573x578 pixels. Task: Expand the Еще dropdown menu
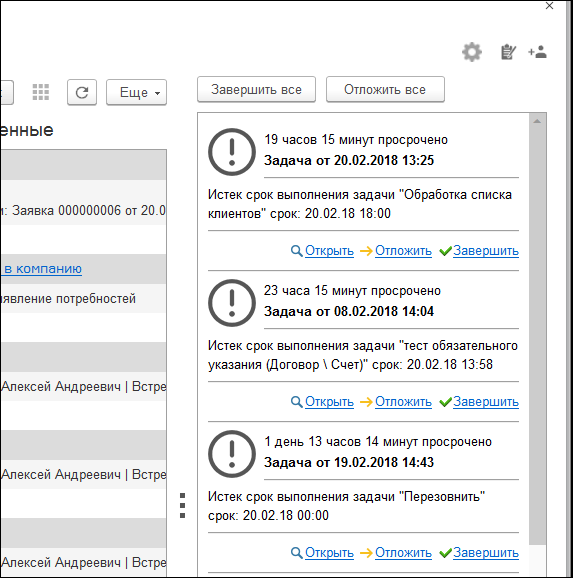pos(136,92)
